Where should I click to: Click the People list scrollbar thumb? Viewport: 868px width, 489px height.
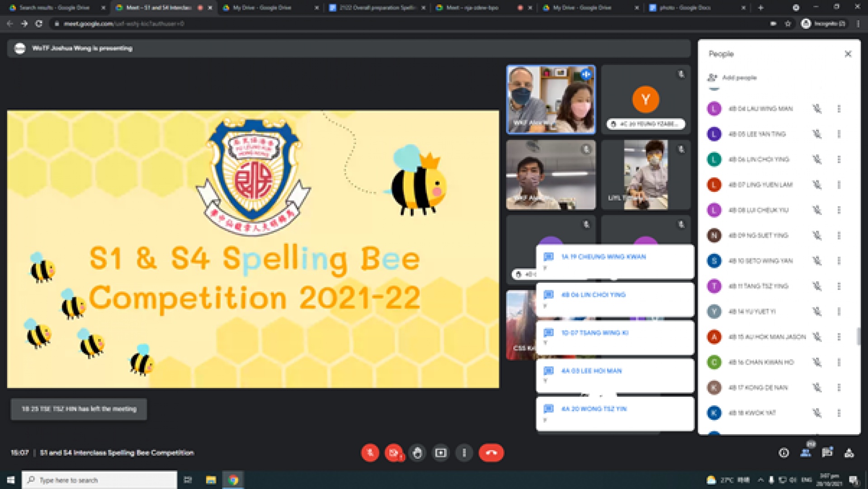(x=858, y=336)
